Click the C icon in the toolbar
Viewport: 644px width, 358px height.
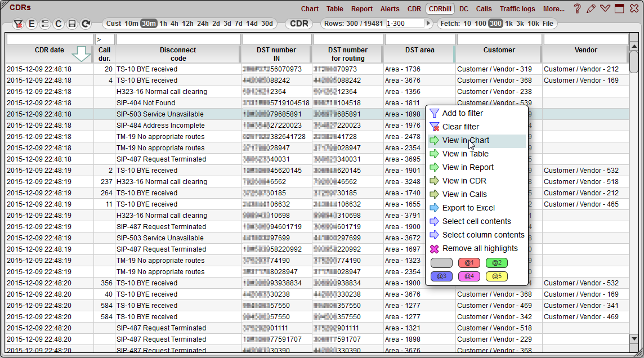point(59,24)
